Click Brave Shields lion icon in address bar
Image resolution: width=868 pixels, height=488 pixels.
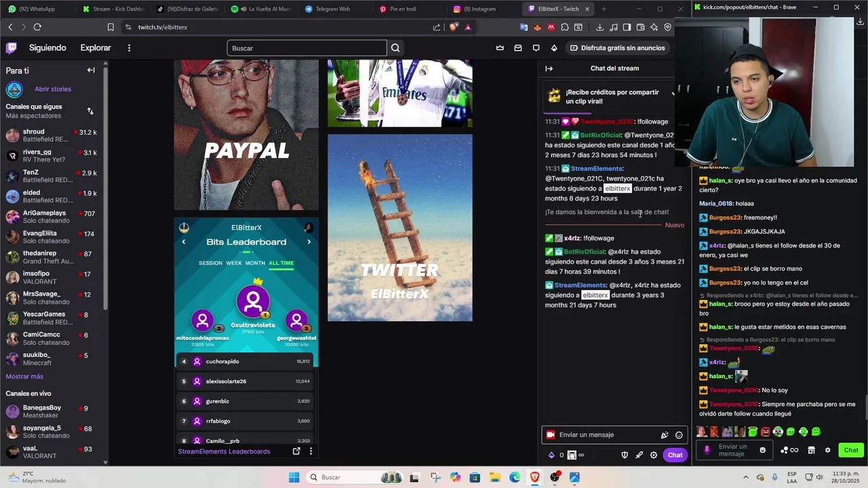pos(453,27)
